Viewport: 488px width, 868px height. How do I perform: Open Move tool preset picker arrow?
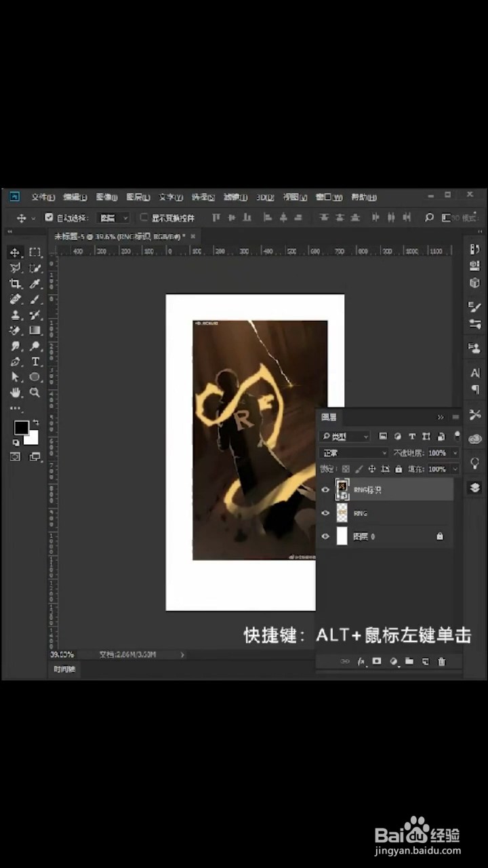coord(33,218)
